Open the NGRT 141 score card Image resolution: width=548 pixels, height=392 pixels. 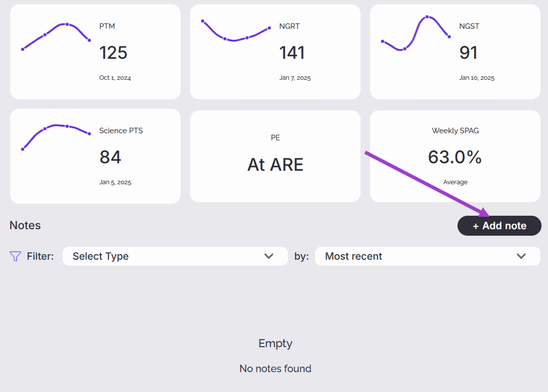point(275,52)
